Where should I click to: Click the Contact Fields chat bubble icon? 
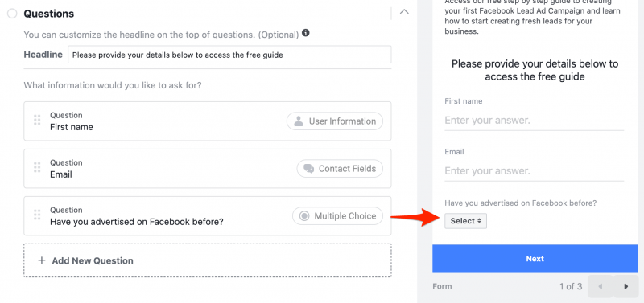coord(308,169)
